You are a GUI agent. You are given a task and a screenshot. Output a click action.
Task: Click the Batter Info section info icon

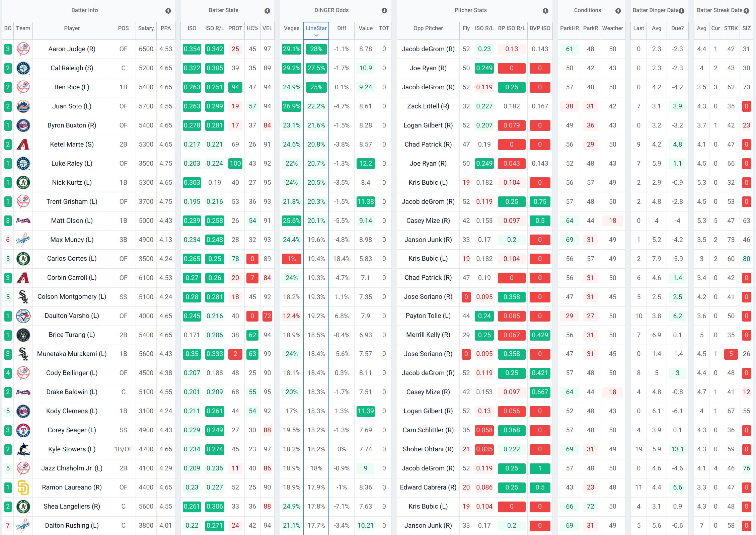click(x=168, y=11)
